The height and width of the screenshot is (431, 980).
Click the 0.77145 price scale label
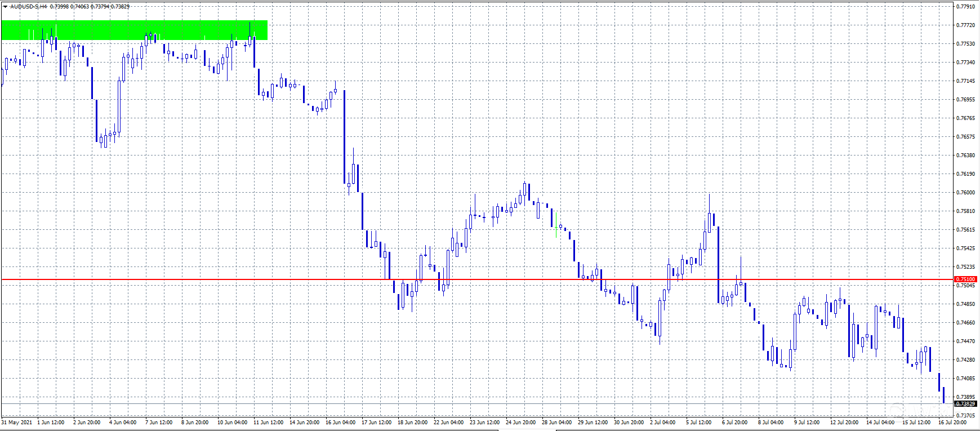point(965,81)
